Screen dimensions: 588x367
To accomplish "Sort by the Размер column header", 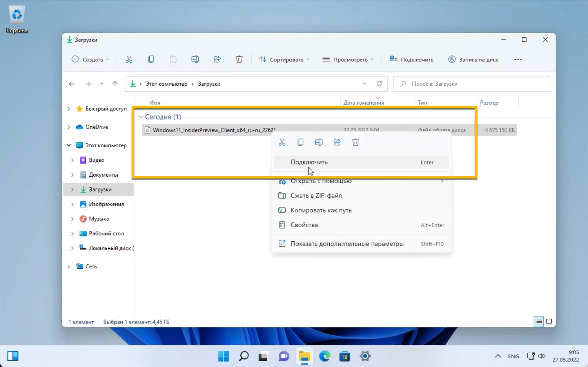I will [x=489, y=103].
